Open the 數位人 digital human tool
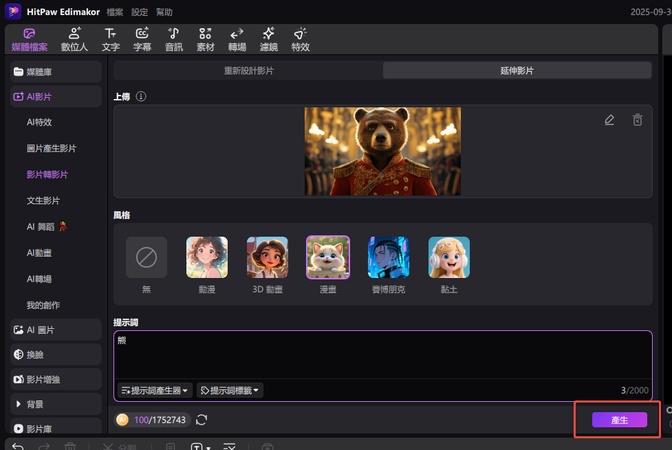Viewport: 672px width, 450px height. coord(75,39)
